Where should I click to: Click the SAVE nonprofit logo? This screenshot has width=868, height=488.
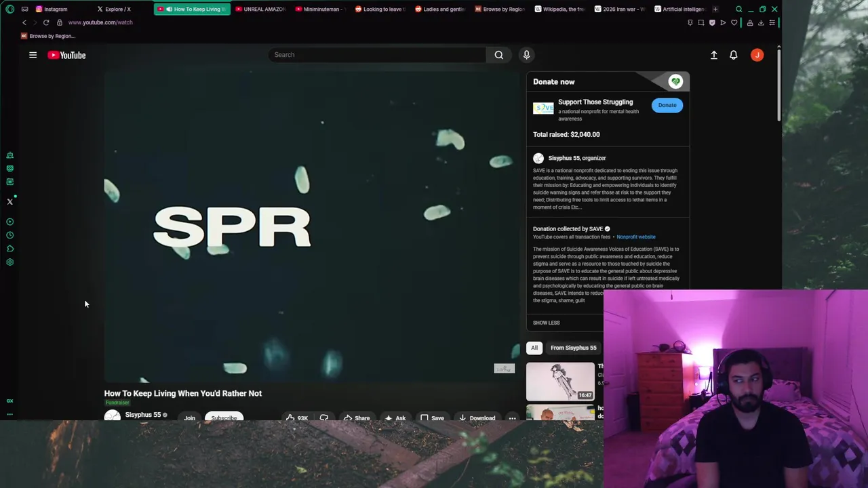[x=543, y=108]
